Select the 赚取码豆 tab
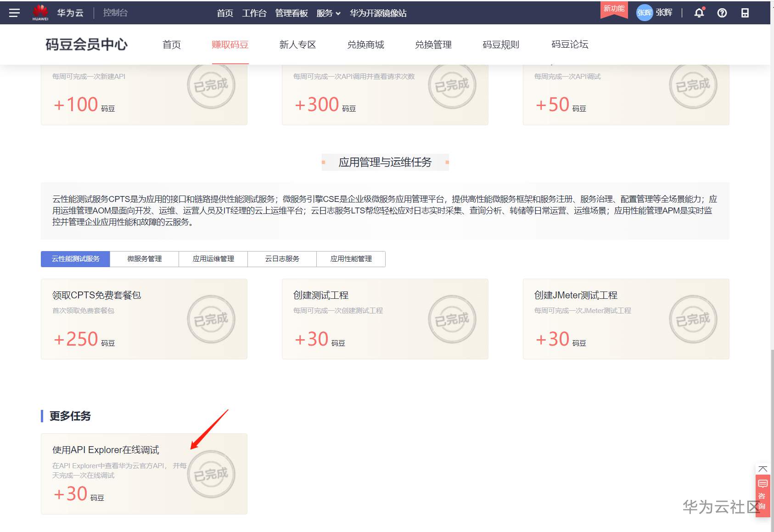This screenshot has height=532, width=774. [x=230, y=45]
